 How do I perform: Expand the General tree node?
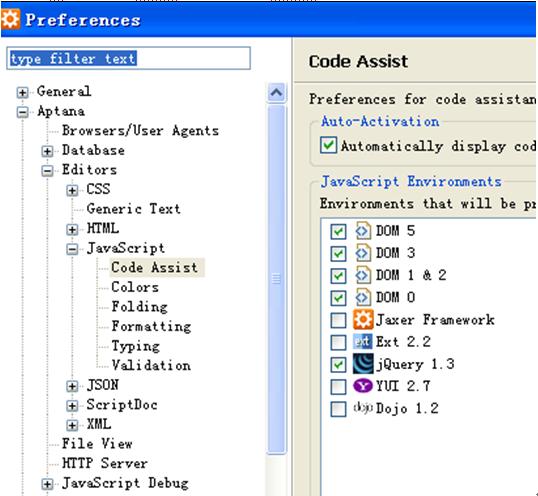pyautogui.click(x=22, y=92)
